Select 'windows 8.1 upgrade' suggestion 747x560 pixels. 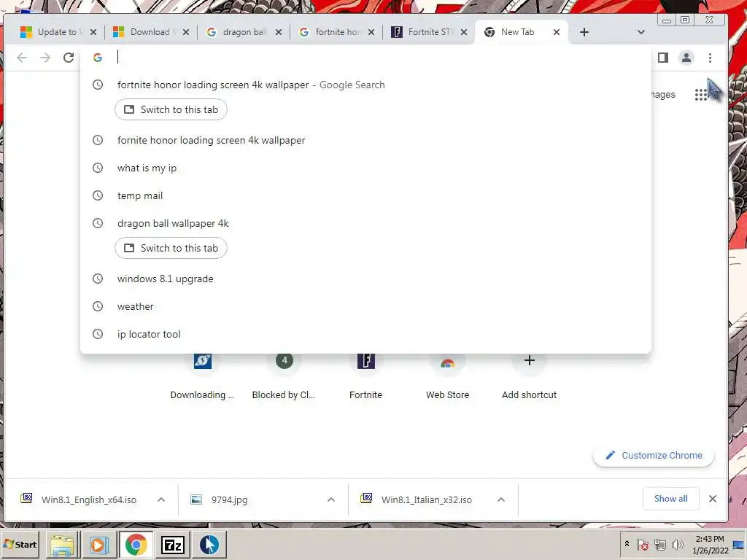click(365, 279)
